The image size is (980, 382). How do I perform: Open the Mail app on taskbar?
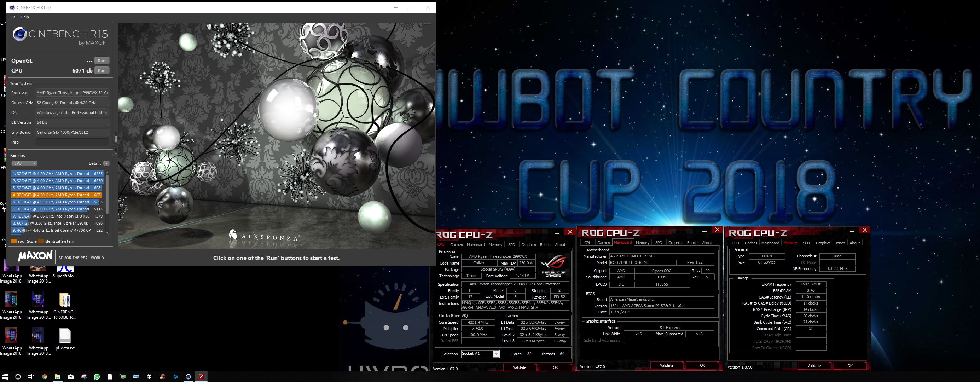coord(71,377)
